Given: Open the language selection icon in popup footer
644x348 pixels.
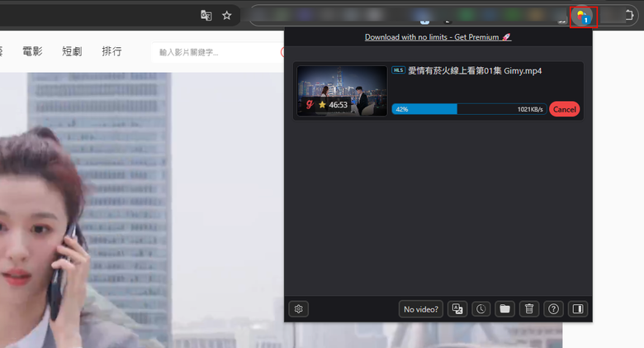Looking at the screenshot, I should (457, 309).
